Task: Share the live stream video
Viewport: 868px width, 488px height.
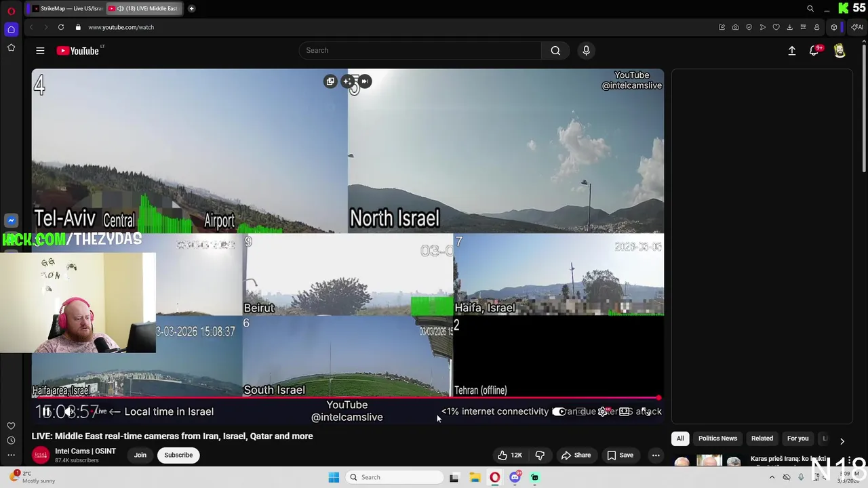Action: click(x=576, y=455)
